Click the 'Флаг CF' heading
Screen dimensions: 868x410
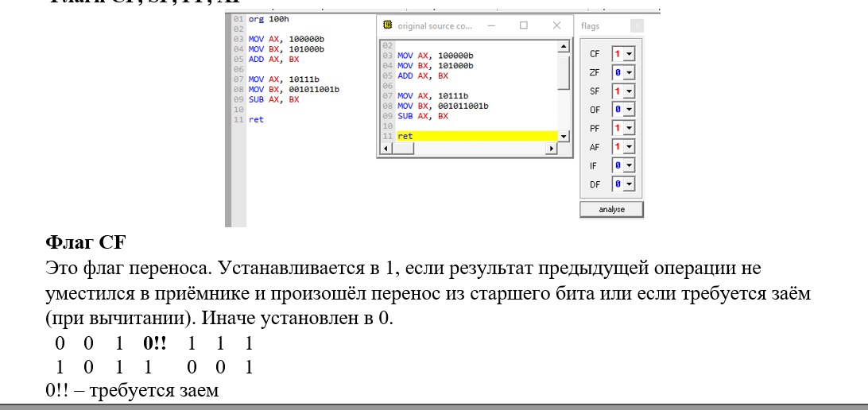[x=86, y=242]
